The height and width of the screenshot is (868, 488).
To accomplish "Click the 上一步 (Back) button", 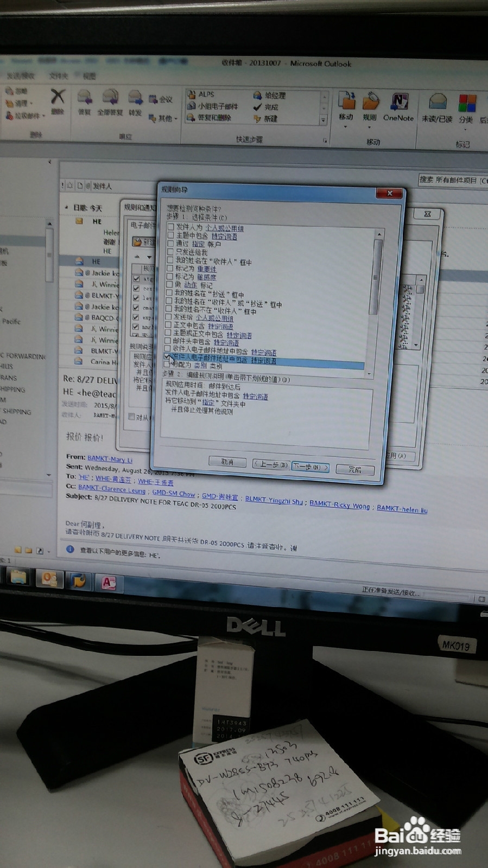I will pos(270,464).
